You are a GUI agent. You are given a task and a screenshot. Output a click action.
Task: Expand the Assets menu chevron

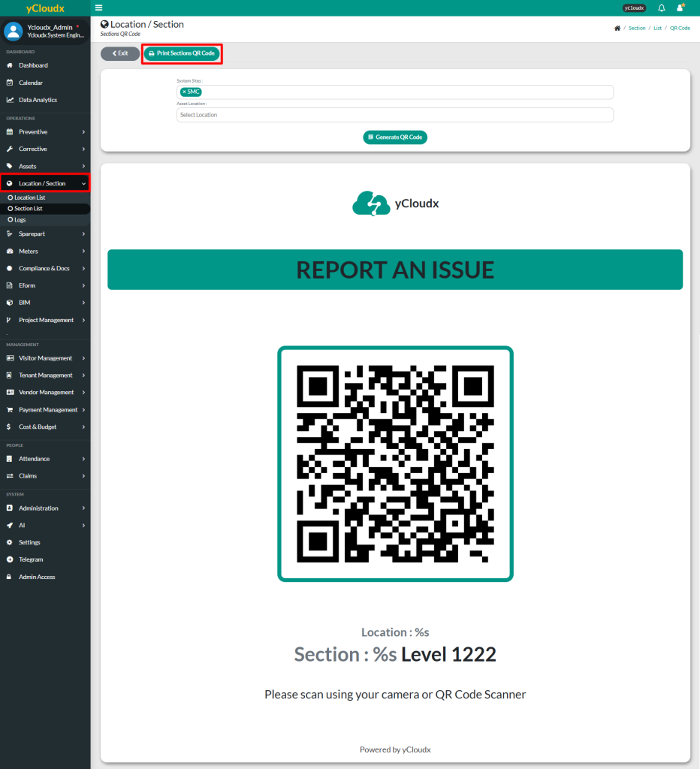point(84,166)
